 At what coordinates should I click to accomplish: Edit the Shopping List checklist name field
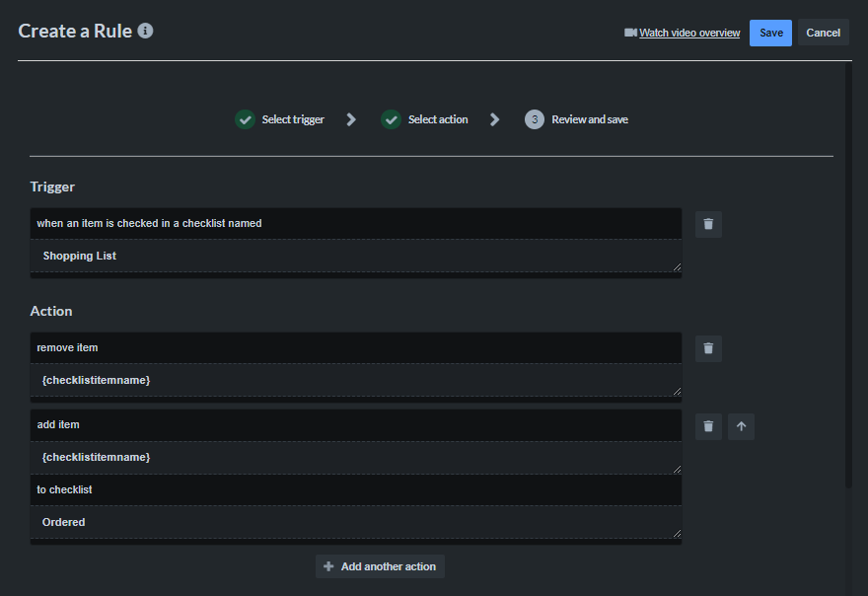coord(355,256)
